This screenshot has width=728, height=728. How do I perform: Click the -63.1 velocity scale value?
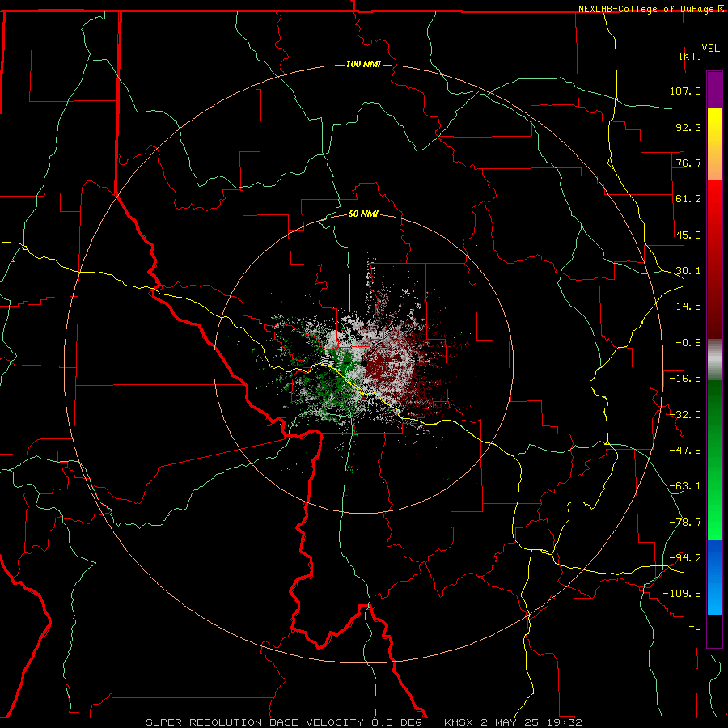click(685, 486)
